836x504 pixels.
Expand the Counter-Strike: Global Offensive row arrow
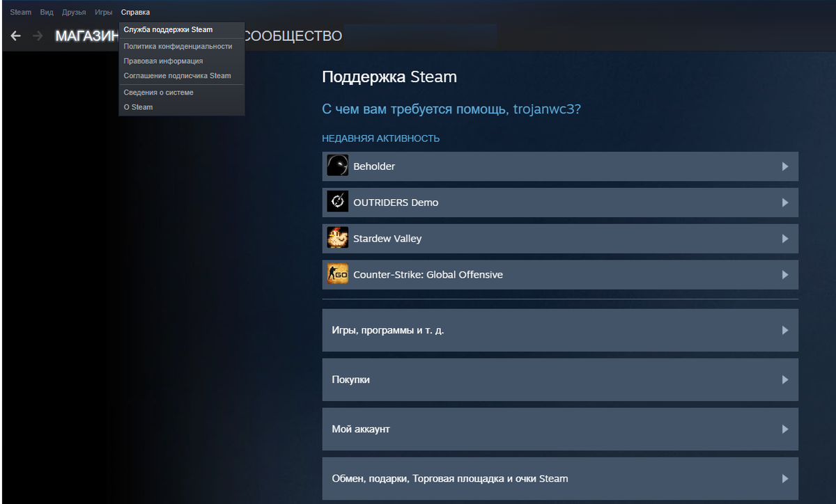pos(785,275)
